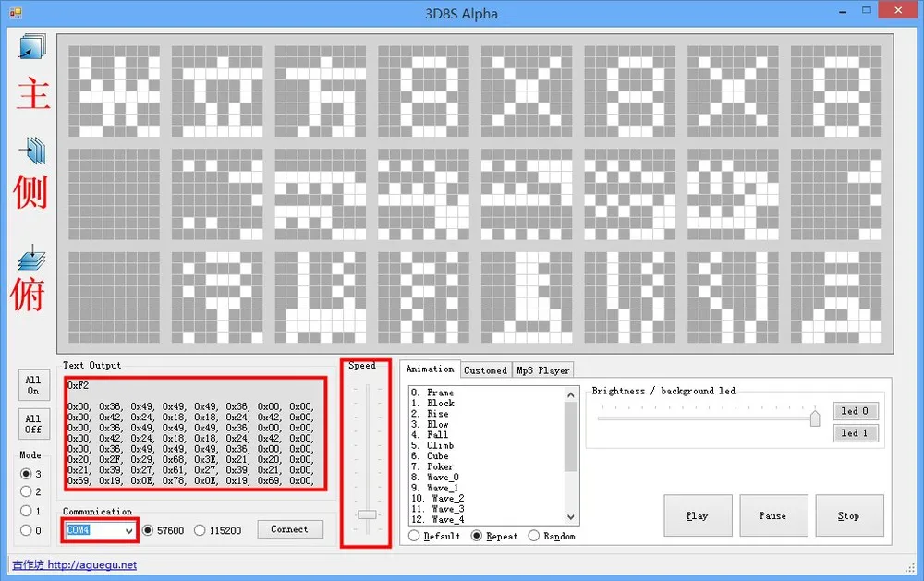Click the led 1 button
The image size is (924, 581).
point(855,432)
